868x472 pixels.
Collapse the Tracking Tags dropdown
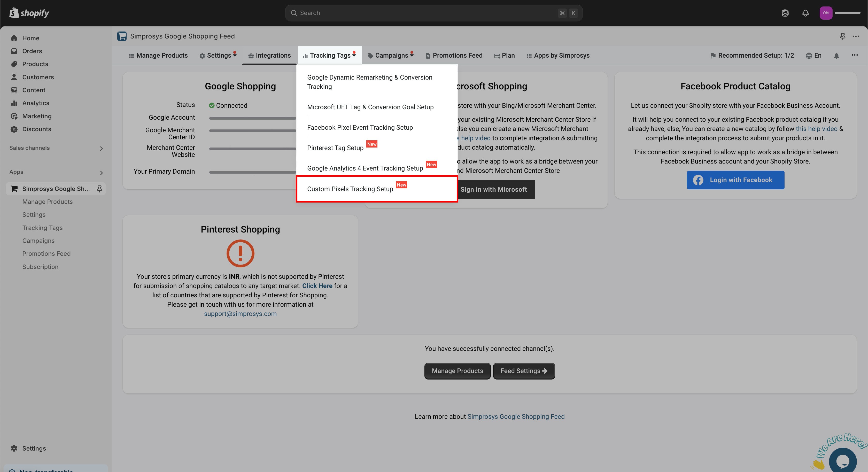pyautogui.click(x=330, y=56)
